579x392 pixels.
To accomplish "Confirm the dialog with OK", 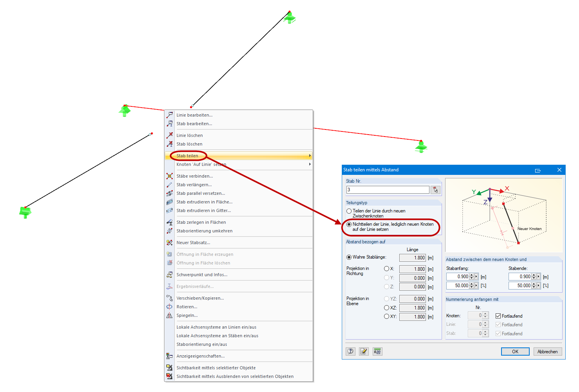I will (515, 351).
